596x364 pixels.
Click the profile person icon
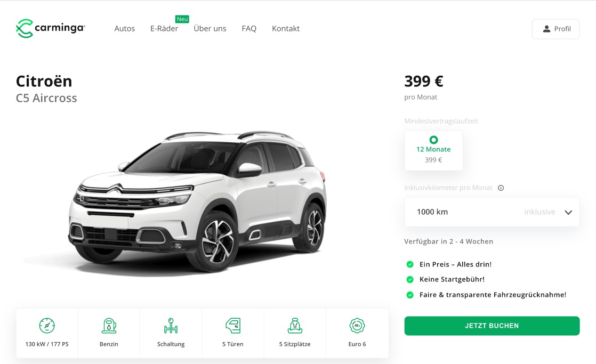(x=546, y=29)
